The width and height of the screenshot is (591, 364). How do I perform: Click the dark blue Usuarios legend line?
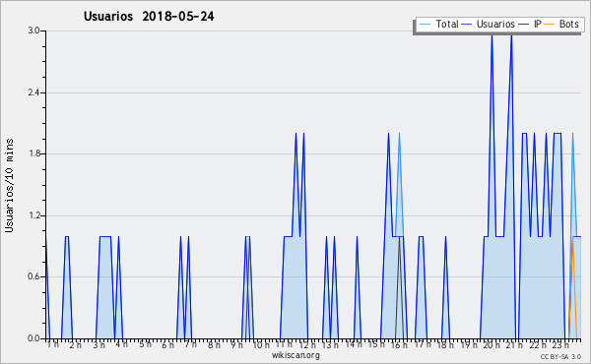pyautogui.click(x=467, y=25)
